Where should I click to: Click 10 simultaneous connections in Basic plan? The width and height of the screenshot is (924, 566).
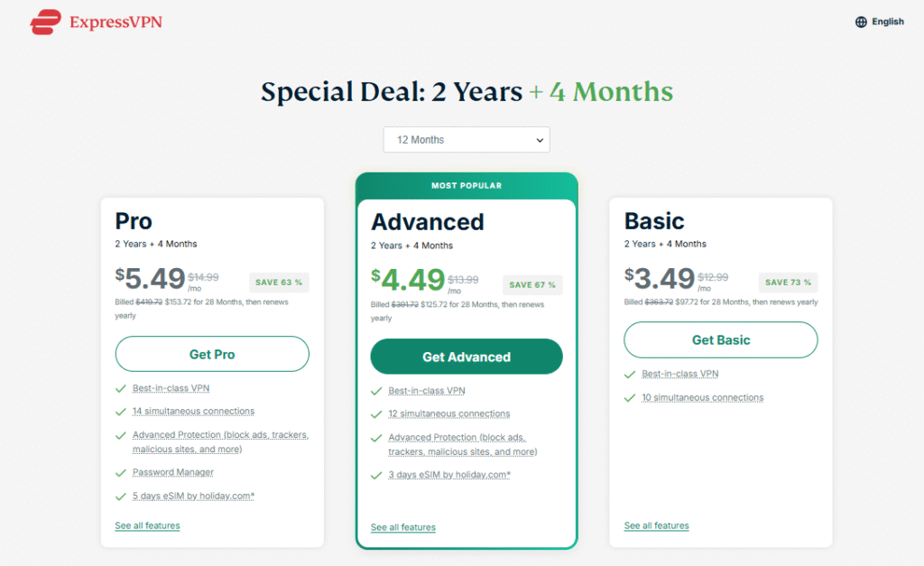click(x=702, y=397)
